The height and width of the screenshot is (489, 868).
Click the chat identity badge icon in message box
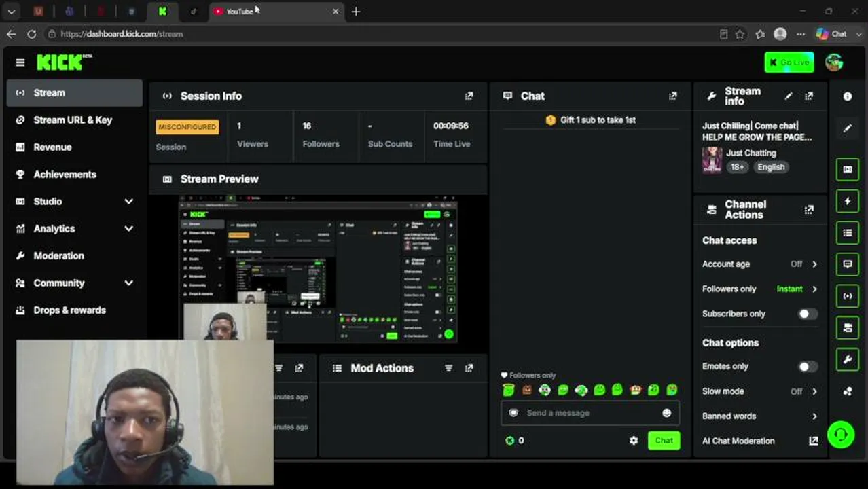coord(513,413)
